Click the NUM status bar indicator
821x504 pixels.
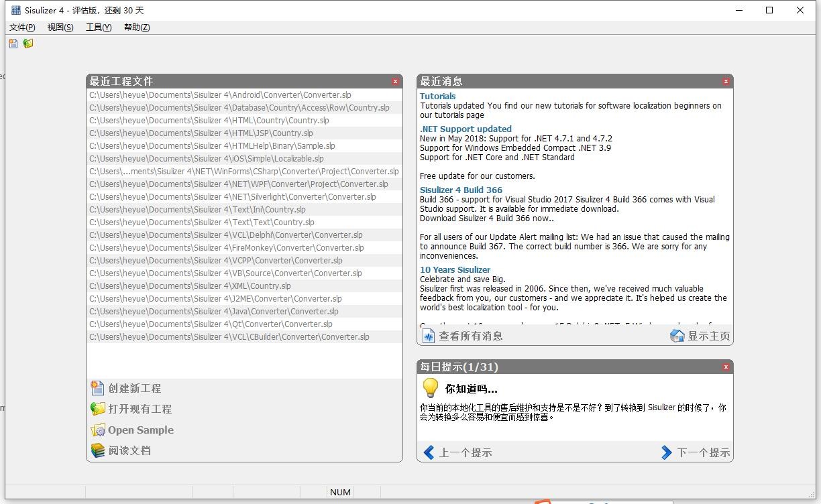coord(340,492)
